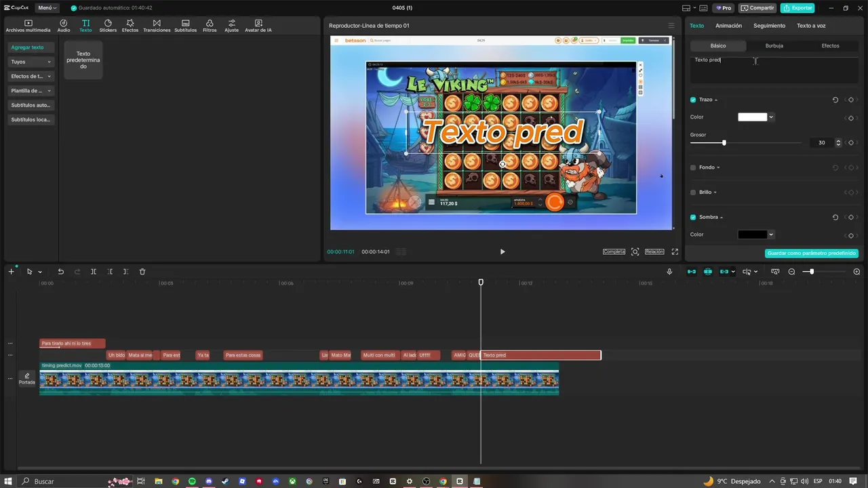Open the selection tool mode dropdown
The height and width of the screenshot is (488, 868).
40,272
